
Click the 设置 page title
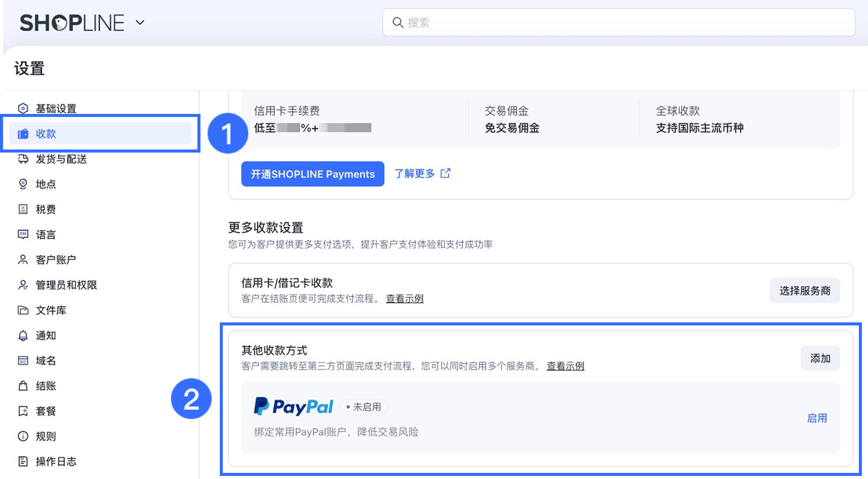point(30,68)
